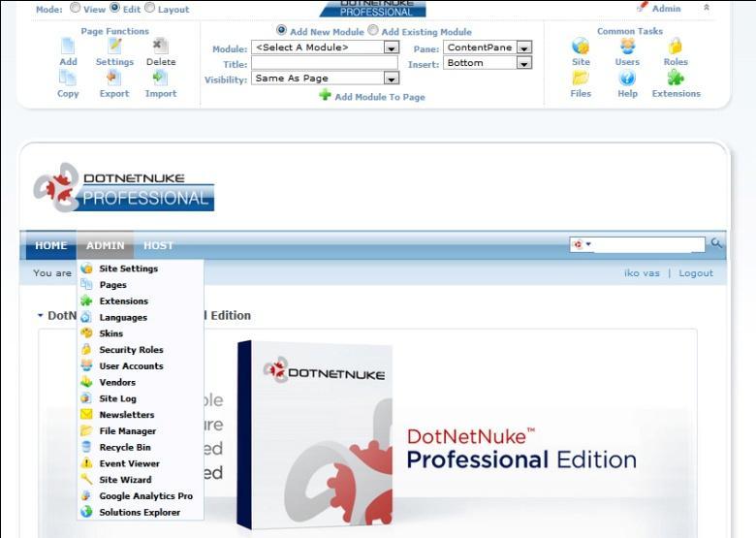Collapse the DotNetNuke module title arrow
Screen dimensions: 756x538
(41, 315)
